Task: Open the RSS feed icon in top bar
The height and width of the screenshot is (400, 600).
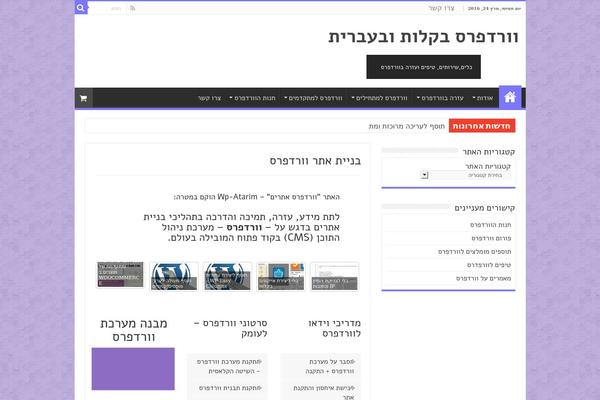Action: [132, 8]
